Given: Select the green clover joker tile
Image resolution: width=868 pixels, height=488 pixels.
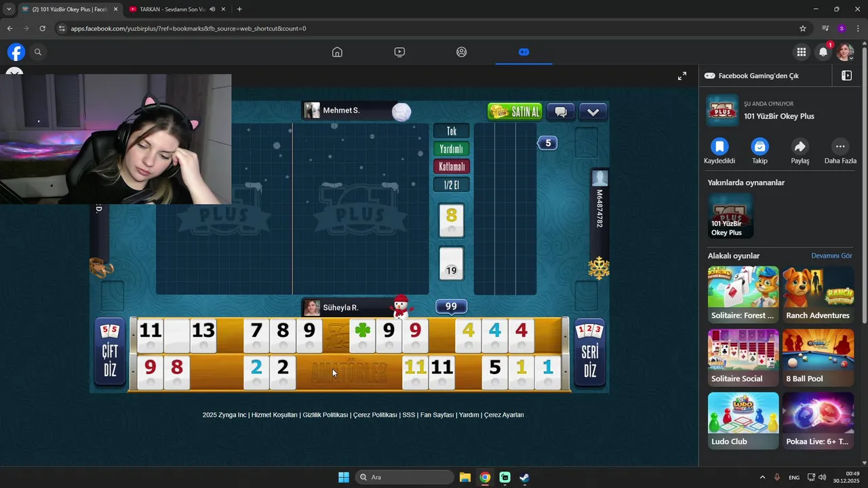Looking at the screenshot, I should 363,335.
